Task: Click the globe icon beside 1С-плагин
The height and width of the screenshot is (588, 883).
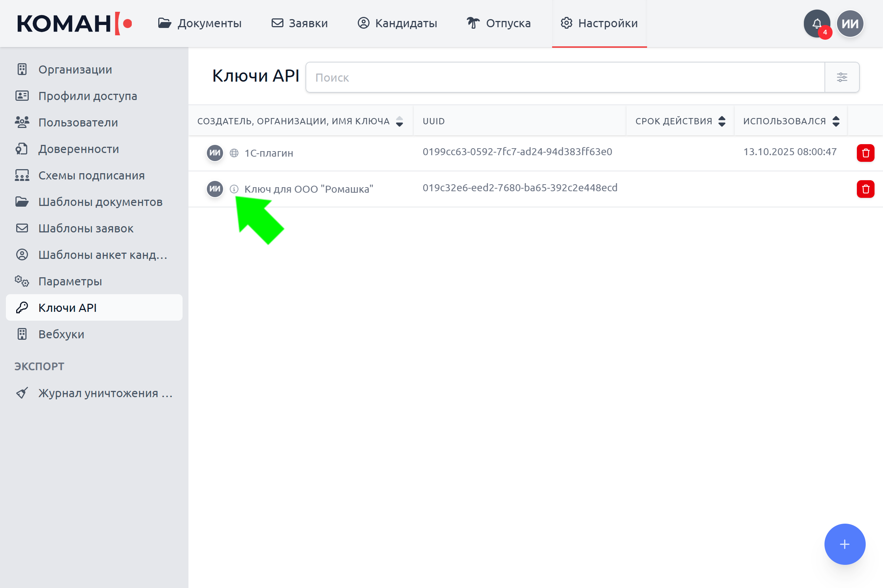Action: (x=234, y=153)
